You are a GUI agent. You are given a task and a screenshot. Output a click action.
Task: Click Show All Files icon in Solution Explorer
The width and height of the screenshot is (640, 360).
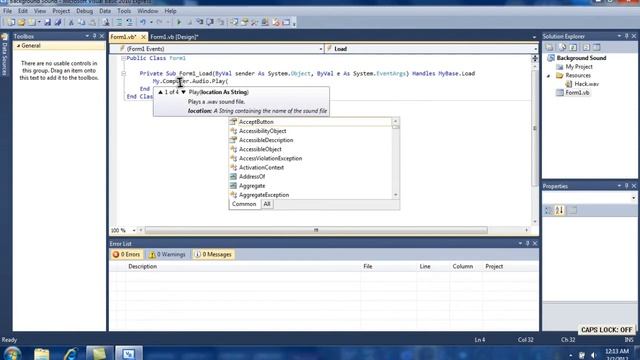pyautogui.click(x=562, y=47)
